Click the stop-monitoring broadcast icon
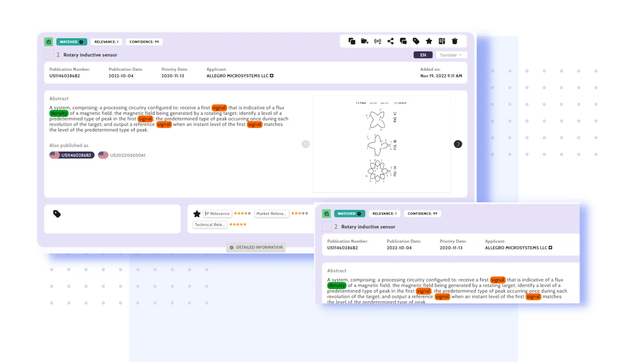Screen dimensions: 644x362 pyautogui.click(x=378, y=41)
